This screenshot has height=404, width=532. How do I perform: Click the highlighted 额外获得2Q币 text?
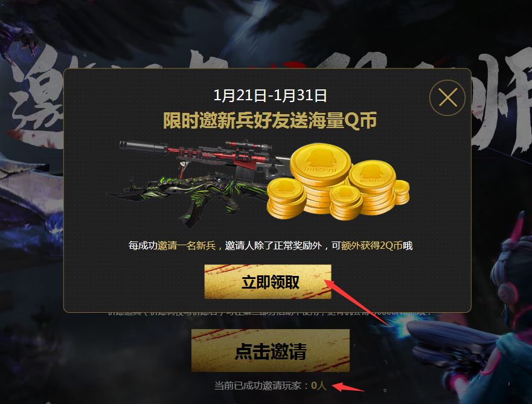(372, 245)
